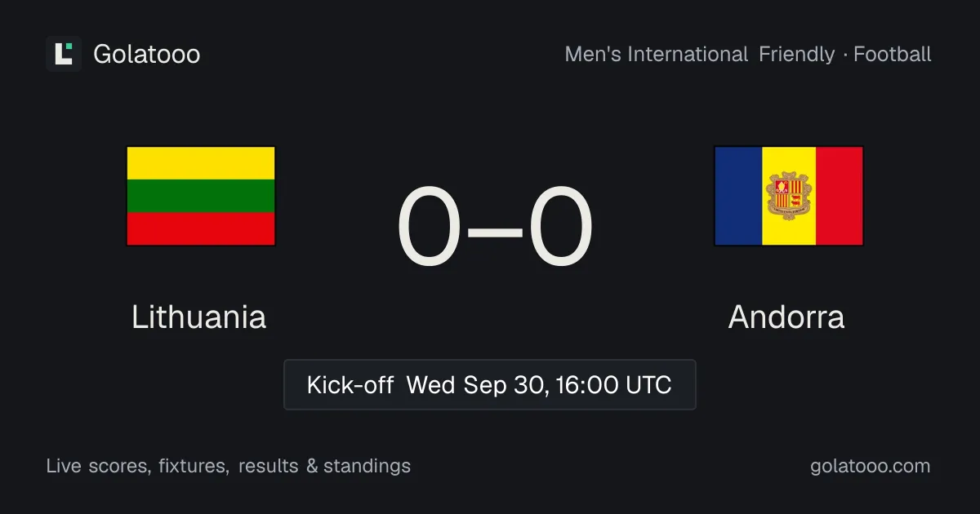Click the dash between the scores
The image size is (980, 514).
[495, 230]
